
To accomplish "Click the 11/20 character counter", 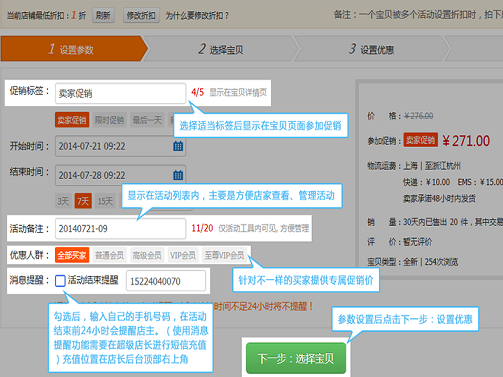I will [202, 228].
